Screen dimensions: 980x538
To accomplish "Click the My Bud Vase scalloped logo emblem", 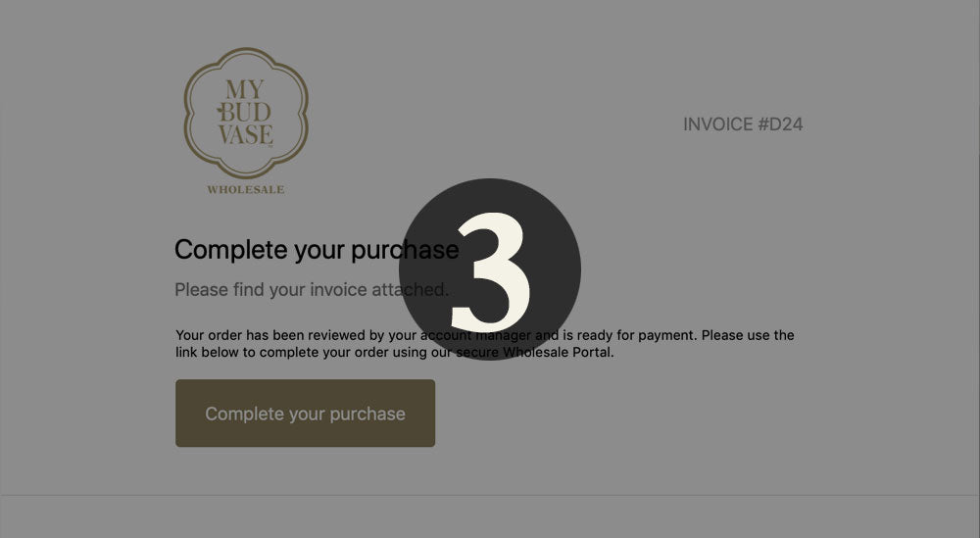I will [x=246, y=113].
